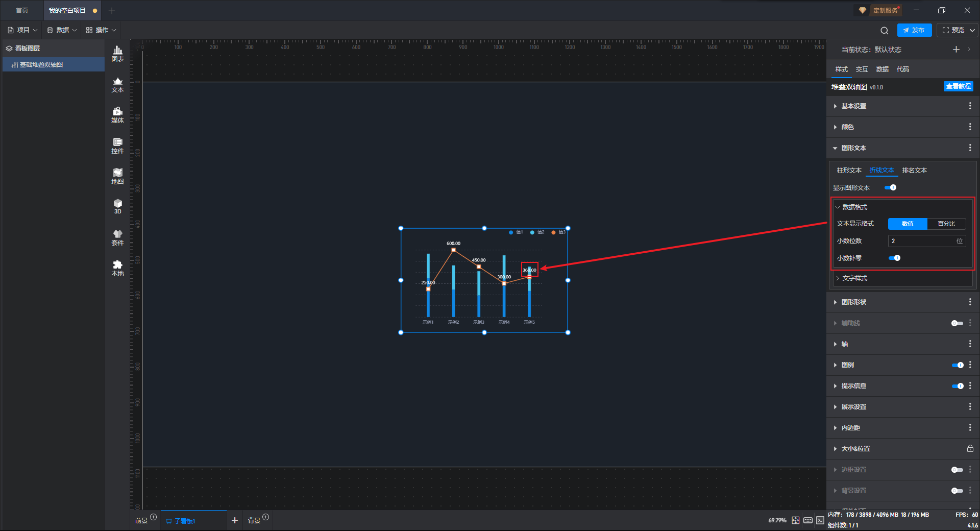Image resolution: width=980 pixels, height=531 pixels.
Task: Select the 基础堆叠双轴图 layer
Action: [x=54, y=65]
